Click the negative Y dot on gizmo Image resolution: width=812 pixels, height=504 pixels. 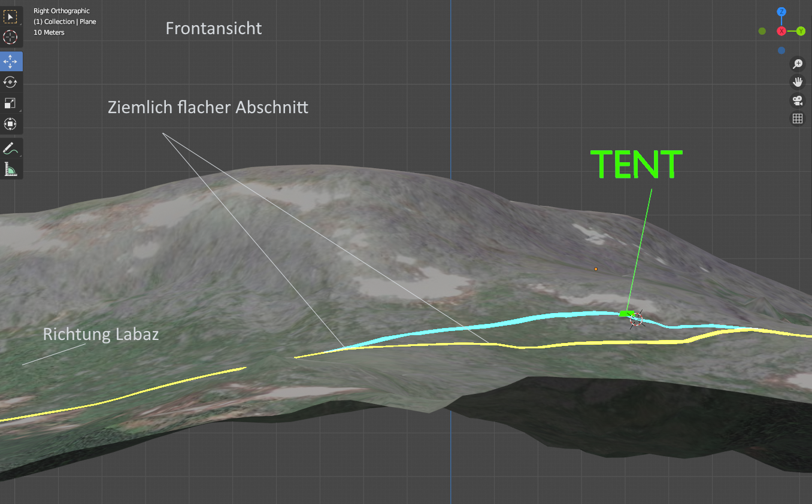[x=762, y=31]
